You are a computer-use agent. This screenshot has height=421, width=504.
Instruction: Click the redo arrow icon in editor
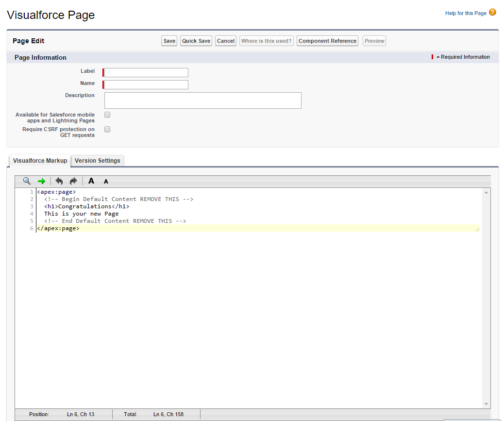(x=73, y=181)
